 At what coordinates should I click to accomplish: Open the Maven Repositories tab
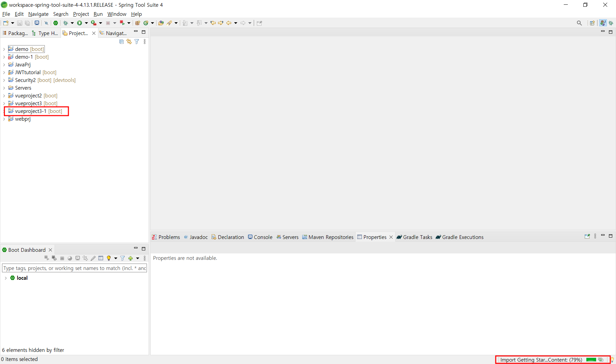pyautogui.click(x=328, y=237)
